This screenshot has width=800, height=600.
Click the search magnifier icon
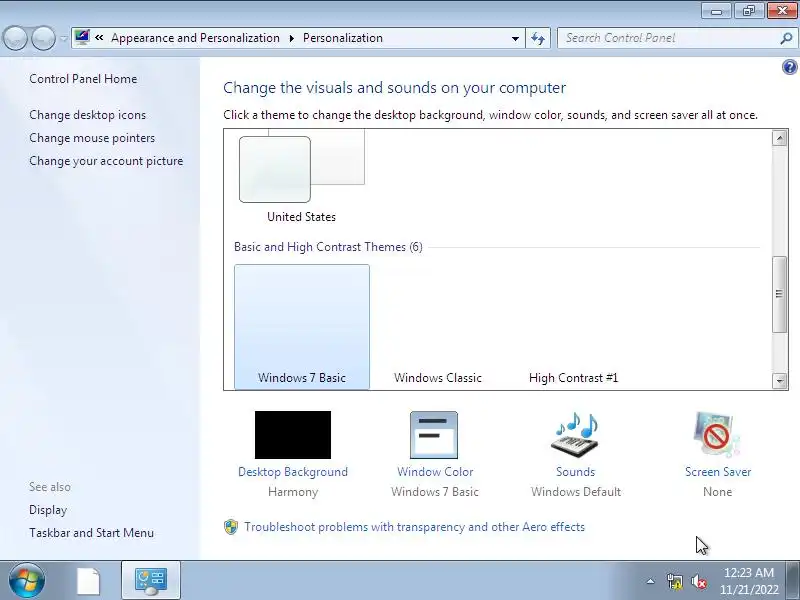point(786,38)
